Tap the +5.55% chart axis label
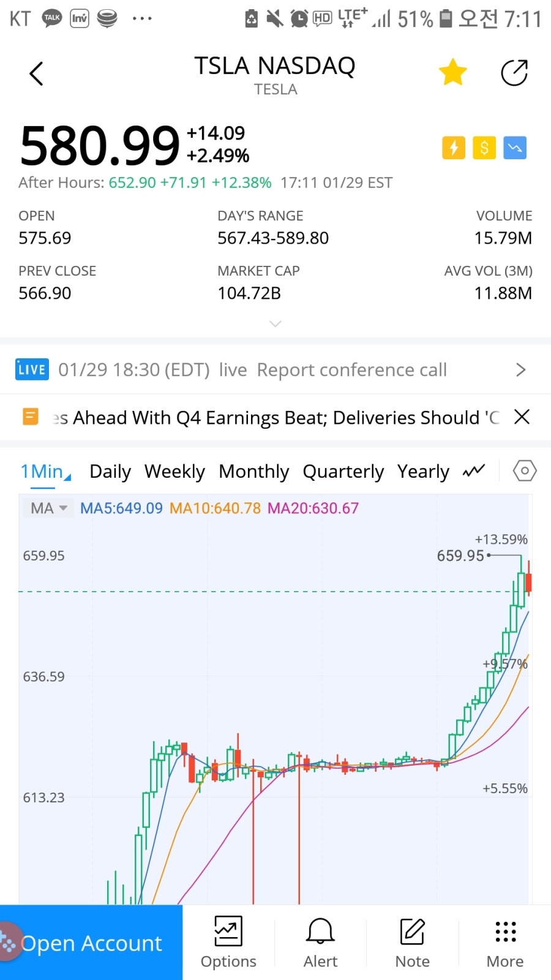The height and width of the screenshot is (980, 551). [504, 788]
